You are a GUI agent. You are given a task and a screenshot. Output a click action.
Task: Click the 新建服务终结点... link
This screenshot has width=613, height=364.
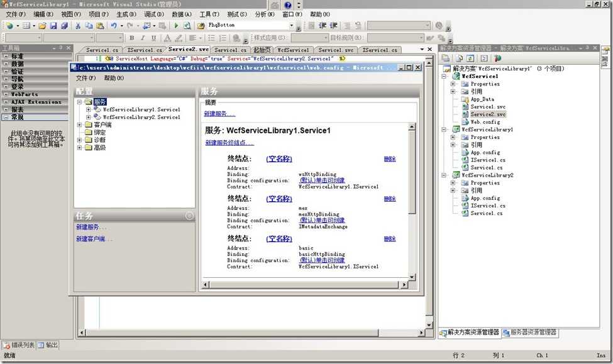click(229, 143)
